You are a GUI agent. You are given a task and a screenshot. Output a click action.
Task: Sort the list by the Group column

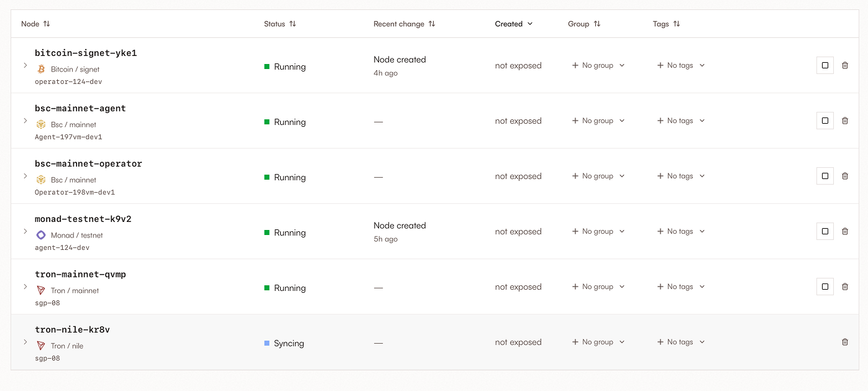click(x=584, y=24)
